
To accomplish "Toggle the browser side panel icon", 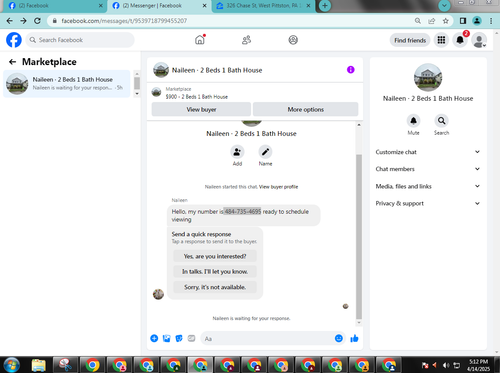I will (x=463, y=21).
